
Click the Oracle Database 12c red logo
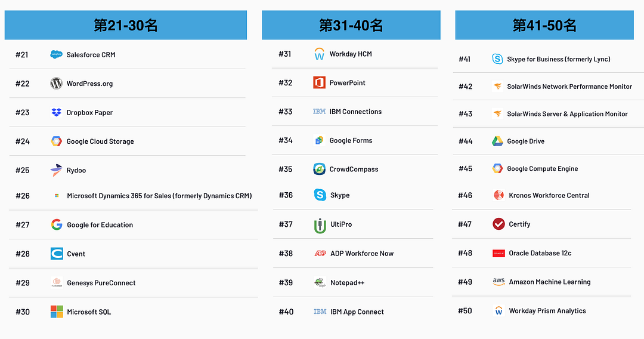[x=499, y=253]
